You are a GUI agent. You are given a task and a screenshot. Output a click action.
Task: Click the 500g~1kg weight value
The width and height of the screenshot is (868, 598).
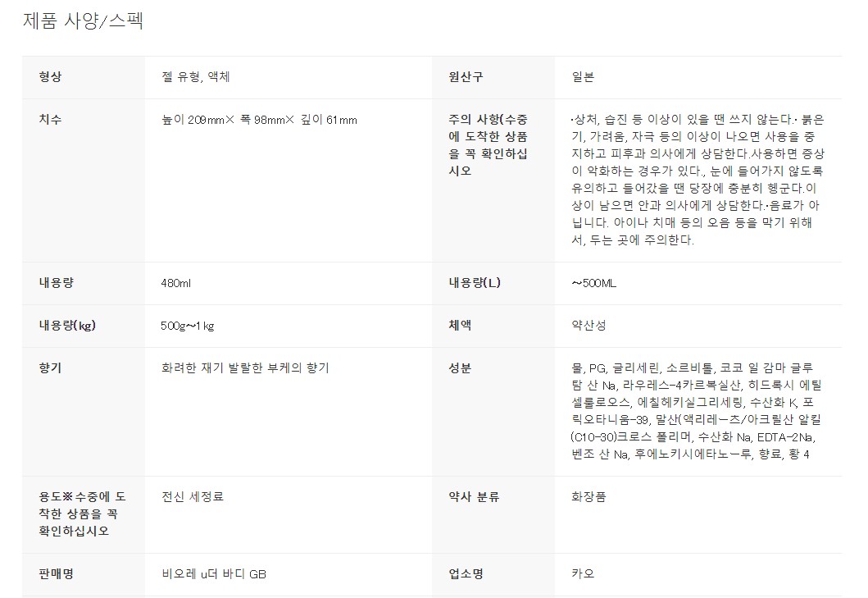(188, 326)
